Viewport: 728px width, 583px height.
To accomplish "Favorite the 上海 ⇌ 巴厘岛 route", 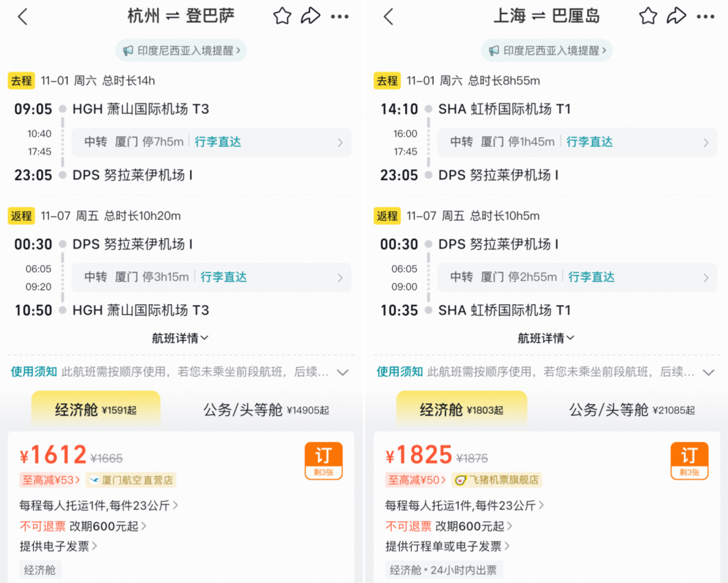I will 647,16.
